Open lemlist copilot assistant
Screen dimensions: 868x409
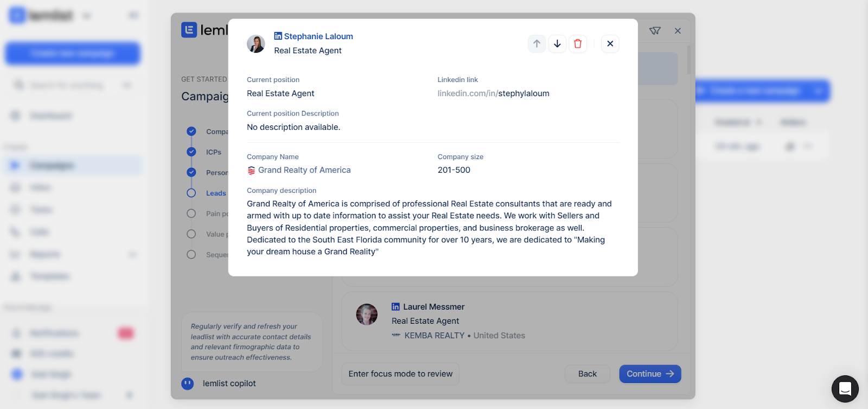pyautogui.click(x=219, y=383)
